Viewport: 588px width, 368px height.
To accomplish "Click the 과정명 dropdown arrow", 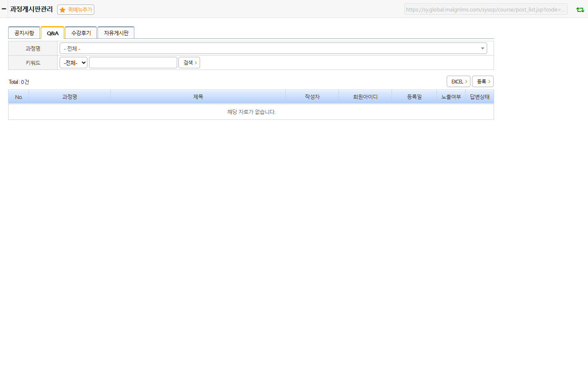I will (482, 48).
